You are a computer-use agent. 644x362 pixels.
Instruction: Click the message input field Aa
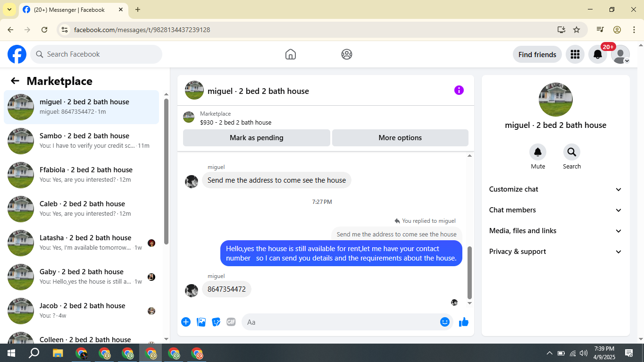pyautogui.click(x=347, y=322)
